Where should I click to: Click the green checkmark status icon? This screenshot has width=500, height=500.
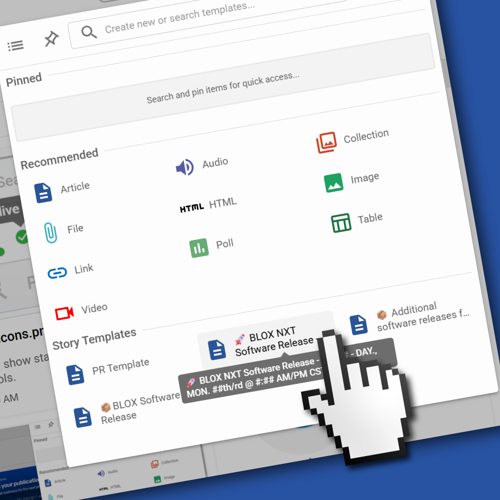22,237
